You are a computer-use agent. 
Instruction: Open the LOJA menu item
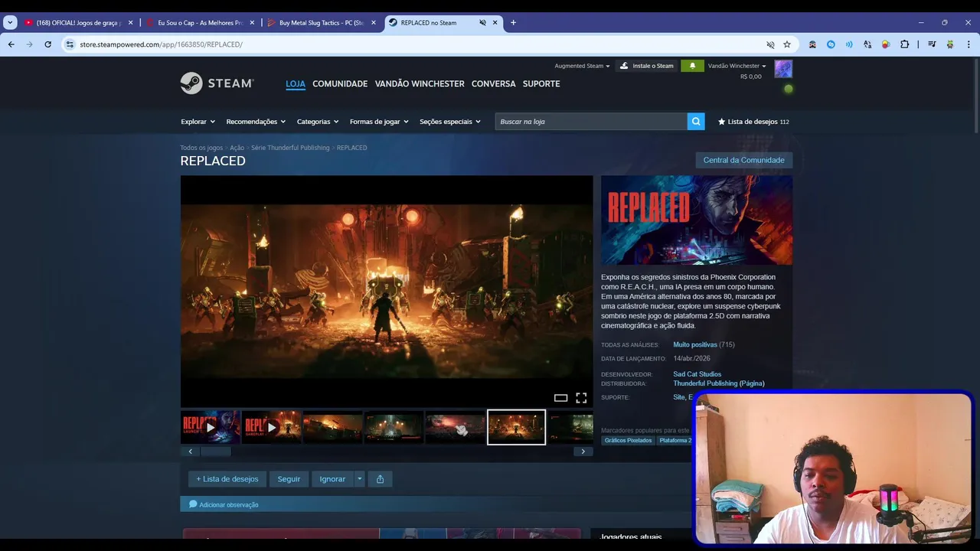click(x=296, y=83)
